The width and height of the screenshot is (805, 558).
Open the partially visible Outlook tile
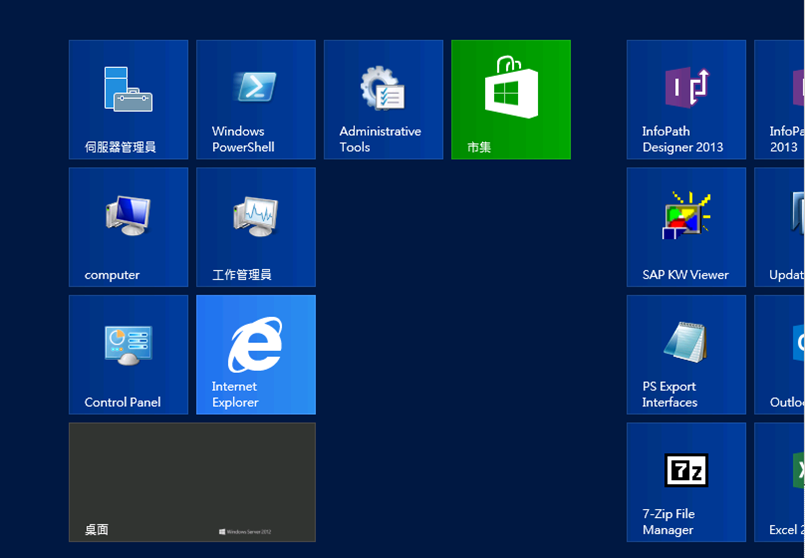779,355
